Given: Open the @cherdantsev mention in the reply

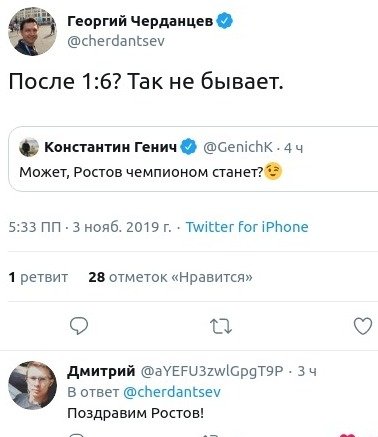Looking at the screenshot, I should [x=172, y=392].
